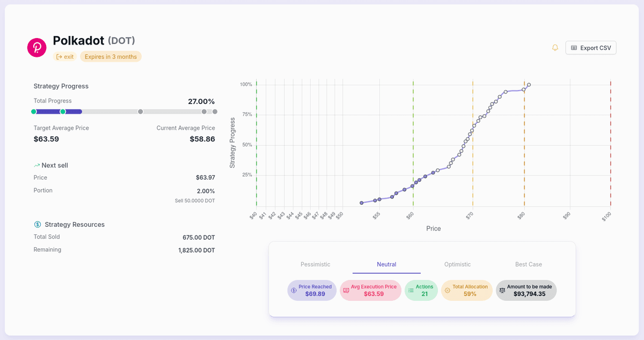The height and width of the screenshot is (340, 644).
Task: Switch to the Pessimistic tab
Action: [316, 264]
